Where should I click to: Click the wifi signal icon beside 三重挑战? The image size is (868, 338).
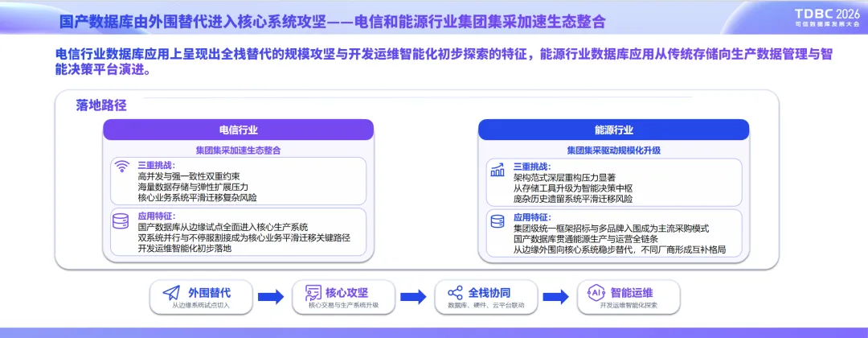click(x=122, y=167)
